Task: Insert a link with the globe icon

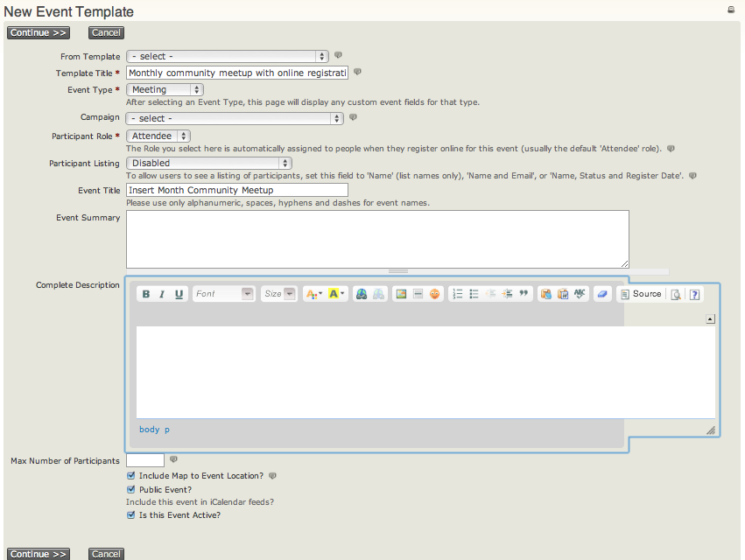Action: click(361, 294)
